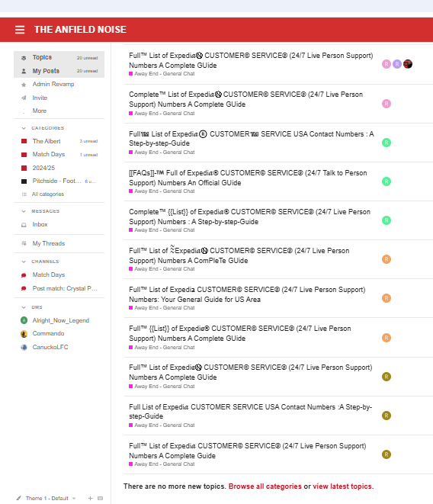Viewport: 433px width, 504px height.
Task: Click red square beside The Albert
Action: click(x=24, y=141)
